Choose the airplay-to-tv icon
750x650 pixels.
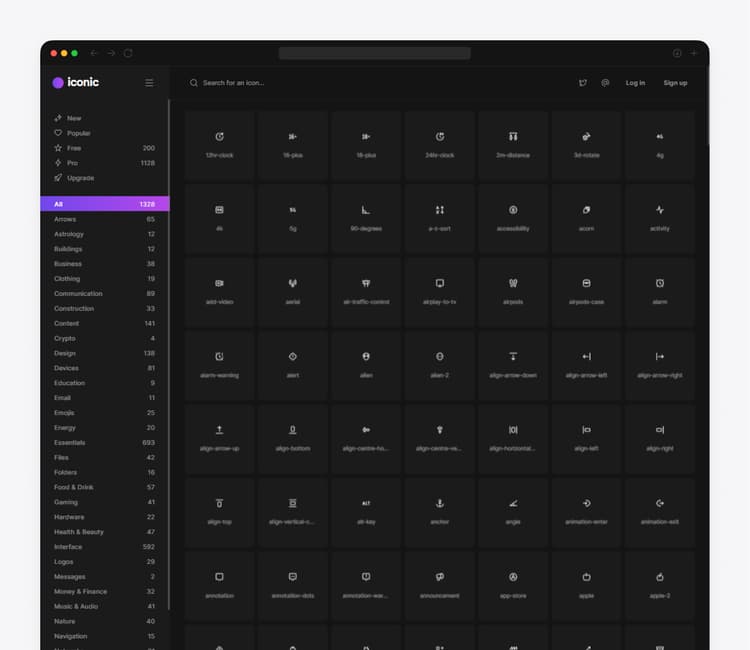coord(440,292)
